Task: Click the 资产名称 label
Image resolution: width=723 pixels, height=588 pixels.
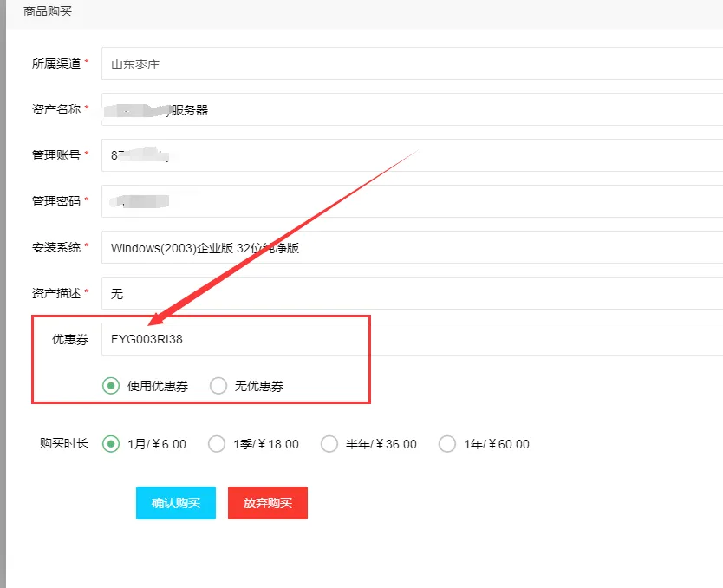Action: (x=56, y=109)
